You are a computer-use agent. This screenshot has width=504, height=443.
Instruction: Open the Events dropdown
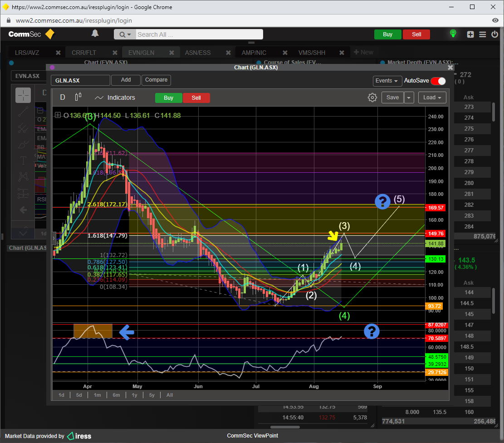point(387,81)
